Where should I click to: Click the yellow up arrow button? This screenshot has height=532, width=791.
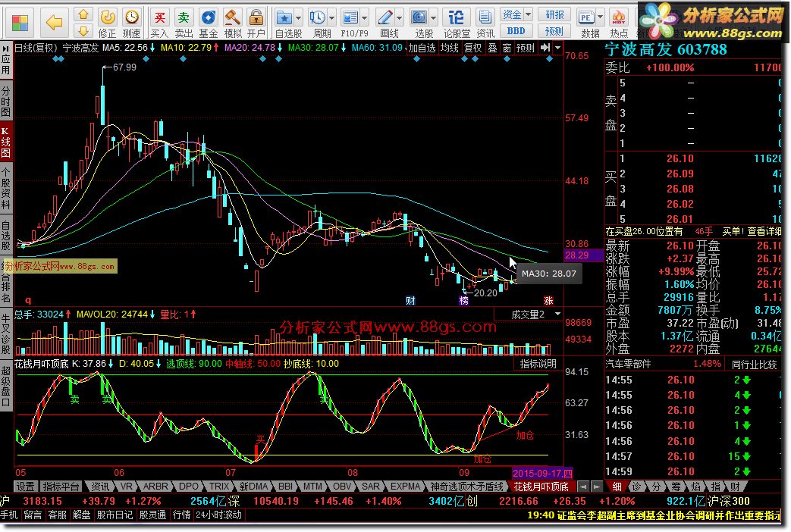[83, 14]
